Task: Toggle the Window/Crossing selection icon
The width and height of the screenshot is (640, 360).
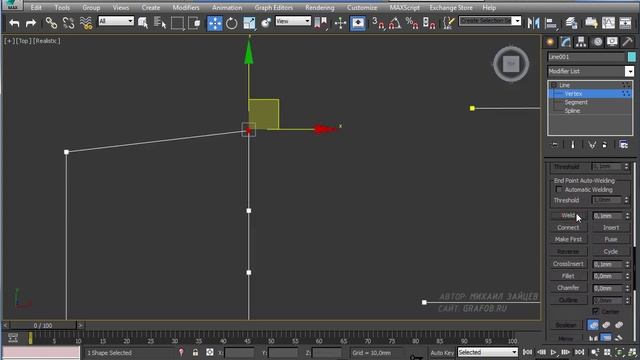Action: (x=194, y=23)
